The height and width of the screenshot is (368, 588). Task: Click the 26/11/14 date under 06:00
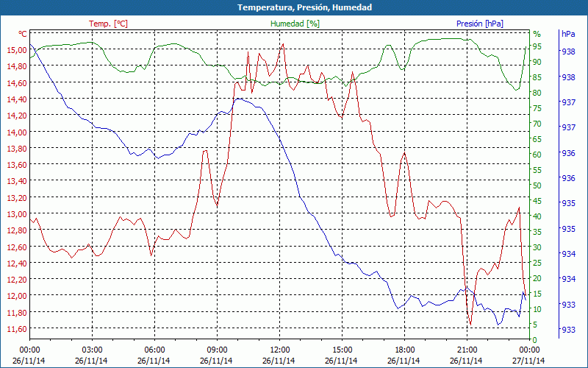[154, 361]
